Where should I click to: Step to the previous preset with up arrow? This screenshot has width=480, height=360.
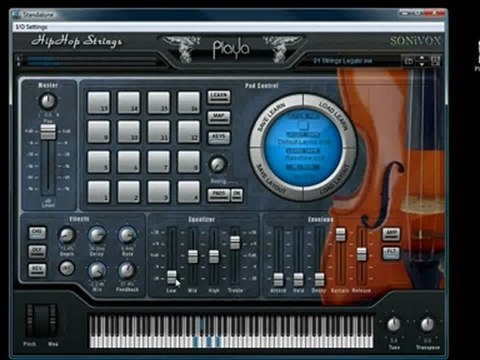pos(422,58)
